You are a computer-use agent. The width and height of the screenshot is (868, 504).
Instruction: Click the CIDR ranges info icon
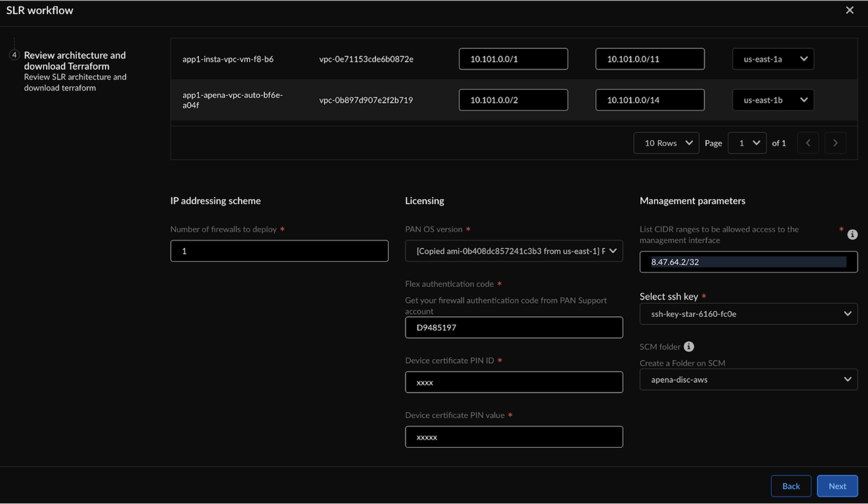pyautogui.click(x=853, y=235)
